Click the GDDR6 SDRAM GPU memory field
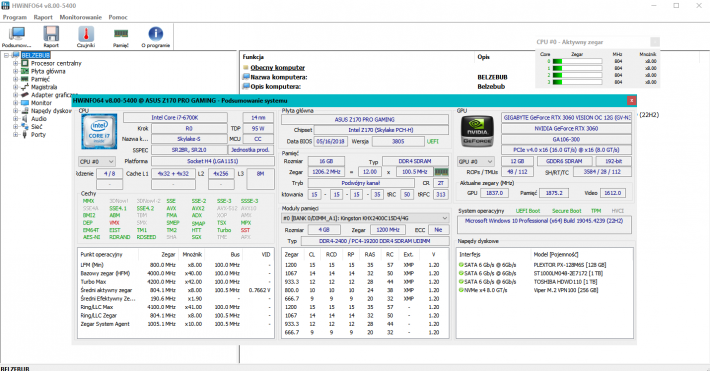Screen dimensions: 710x371 click(x=565, y=161)
